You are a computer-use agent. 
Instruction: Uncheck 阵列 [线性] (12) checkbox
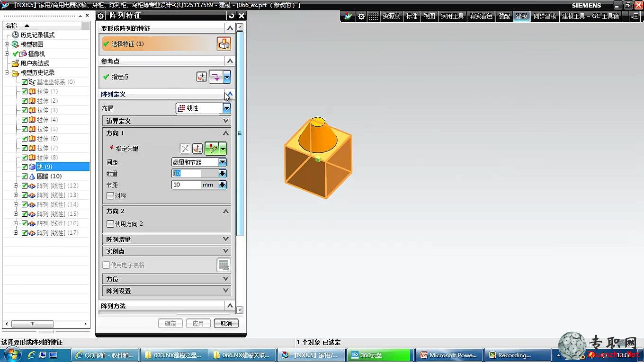25,186
